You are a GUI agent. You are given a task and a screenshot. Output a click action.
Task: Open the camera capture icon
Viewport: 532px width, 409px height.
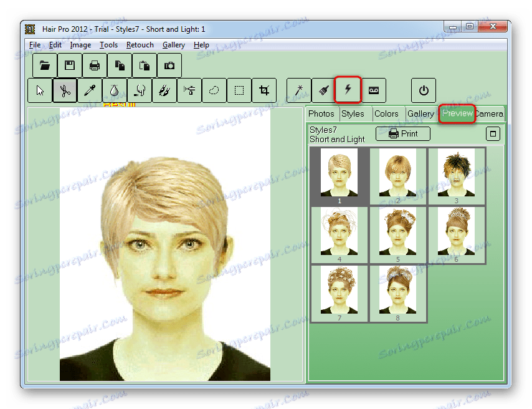(x=169, y=65)
